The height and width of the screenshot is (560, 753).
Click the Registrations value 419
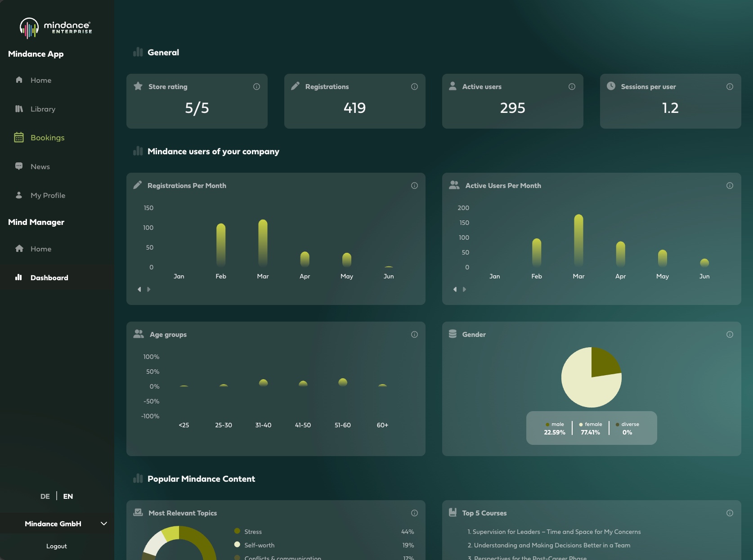355,108
